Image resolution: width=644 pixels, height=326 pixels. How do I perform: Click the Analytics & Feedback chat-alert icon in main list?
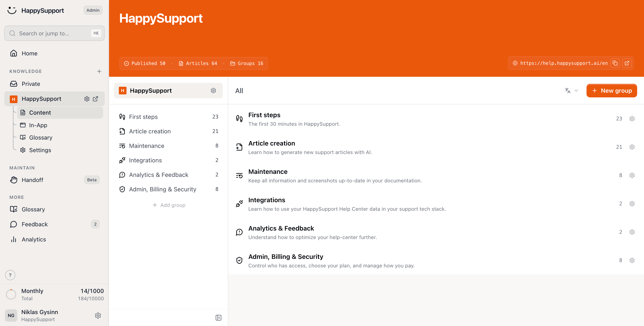pos(239,232)
